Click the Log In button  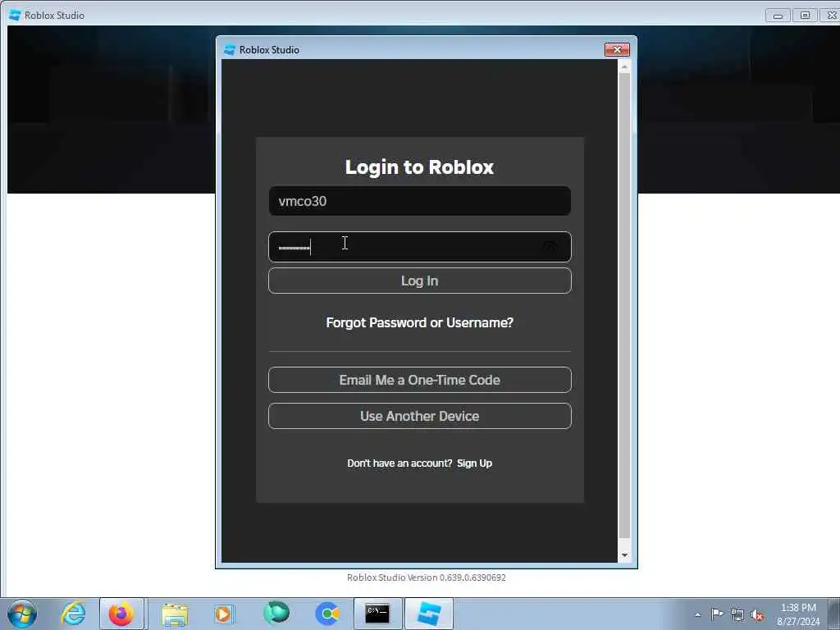[x=419, y=281]
